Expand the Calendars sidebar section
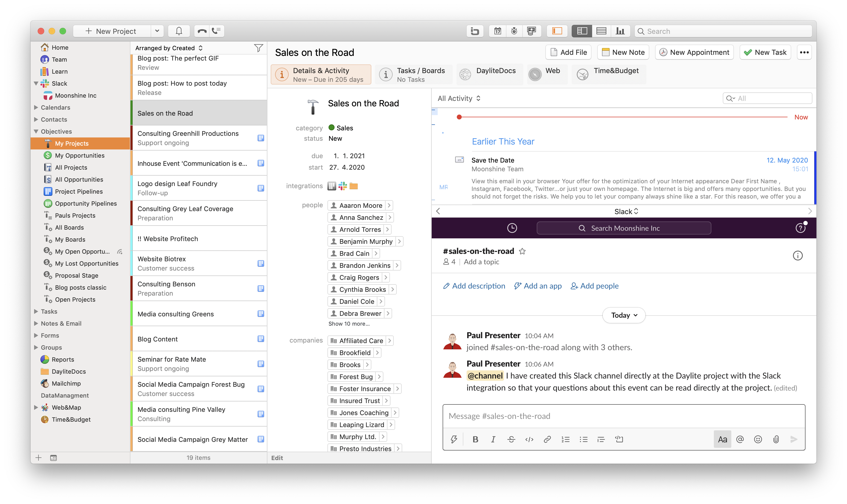Viewport: 847px width, 504px height. 36,107
